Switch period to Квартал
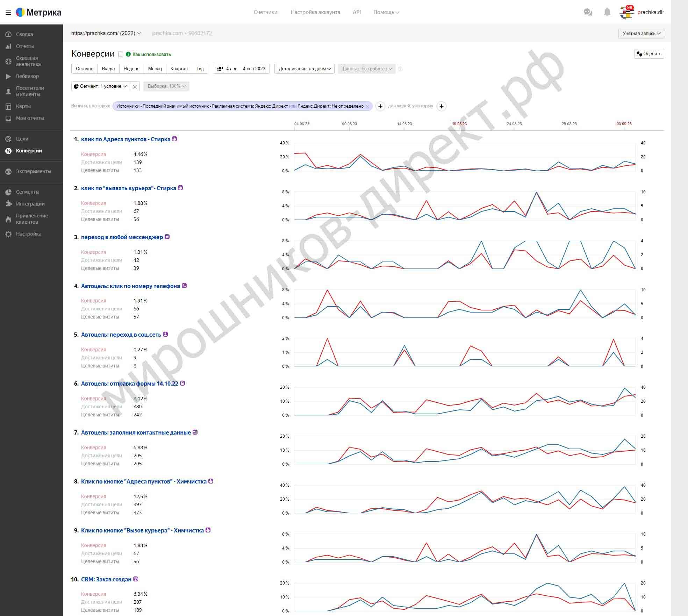The width and height of the screenshot is (688, 616). point(179,69)
